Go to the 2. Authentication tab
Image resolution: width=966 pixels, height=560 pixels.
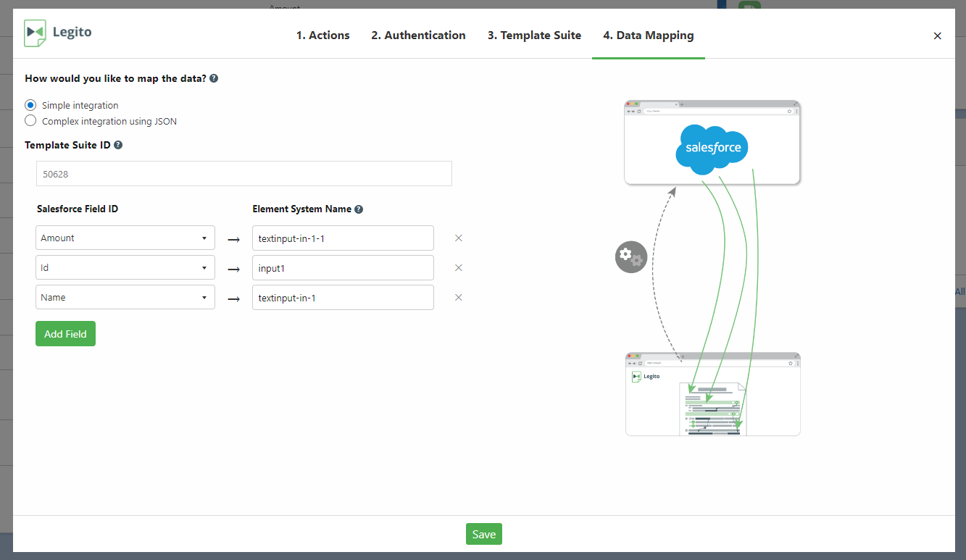[418, 35]
